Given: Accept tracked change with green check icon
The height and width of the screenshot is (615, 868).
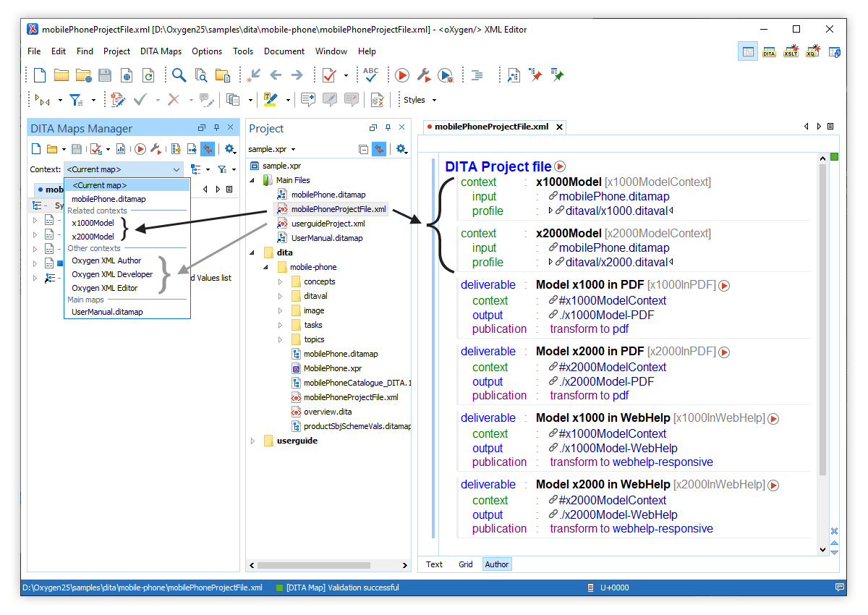Looking at the screenshot, I should pos(141,100).
